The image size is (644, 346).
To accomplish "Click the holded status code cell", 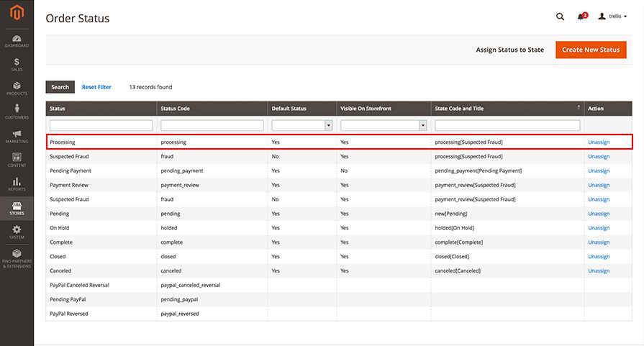I will [x=169, y=228].
